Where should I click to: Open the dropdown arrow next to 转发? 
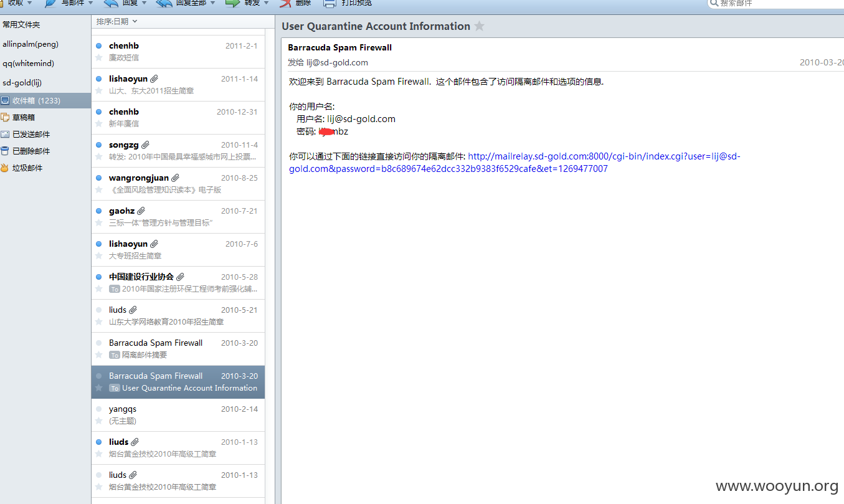pyautogui.click(x=267, y=3)
